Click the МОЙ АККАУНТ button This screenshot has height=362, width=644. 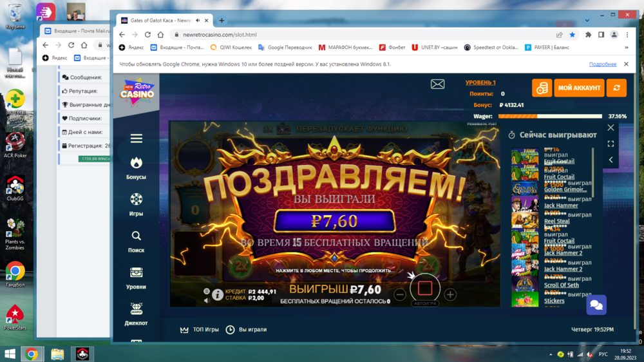coord(578,88)
